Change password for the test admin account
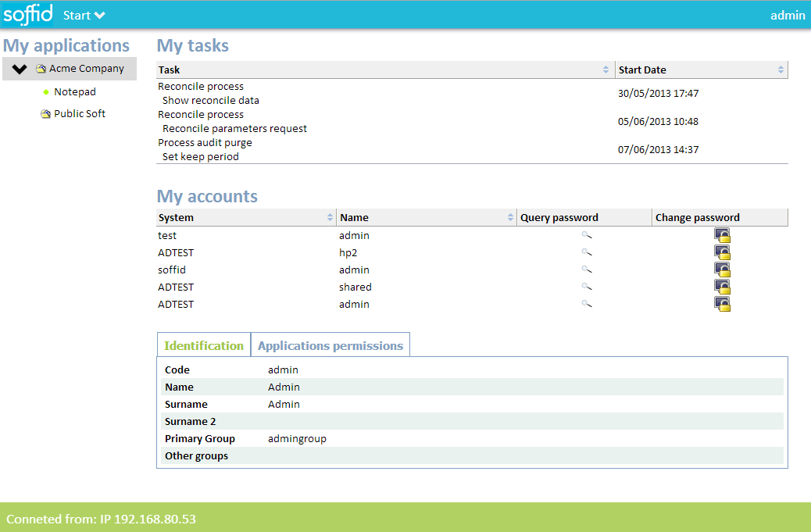Screen dimensions: 811x532 tap(722, 235)
